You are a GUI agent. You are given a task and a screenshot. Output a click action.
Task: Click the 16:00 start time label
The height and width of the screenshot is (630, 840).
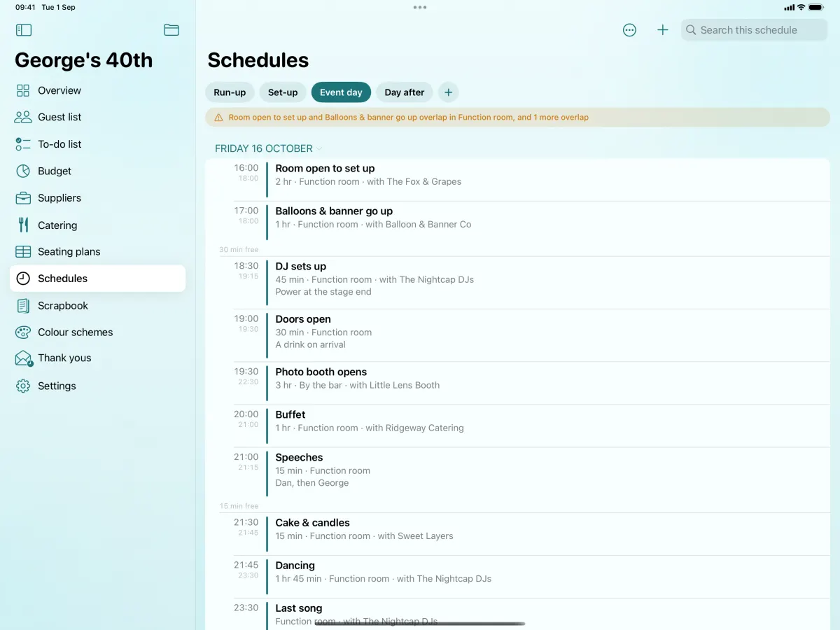pos(246,168)
